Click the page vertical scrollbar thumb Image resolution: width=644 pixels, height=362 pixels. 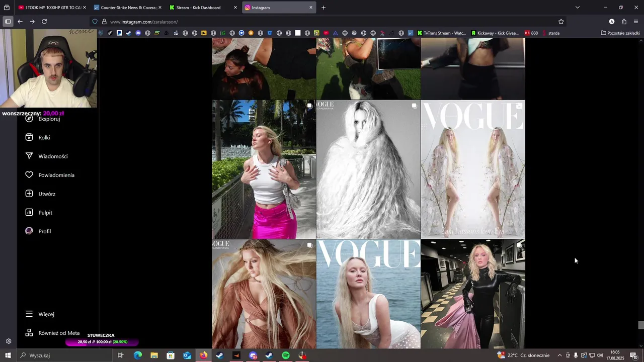[641, 325]
